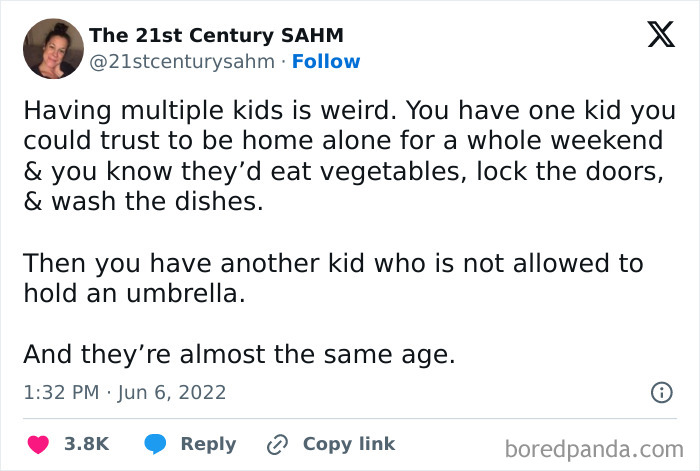Screen dimensions: 700x471
Task: Click the umbrella sentence in the tweet
Action: pos(332,279)
